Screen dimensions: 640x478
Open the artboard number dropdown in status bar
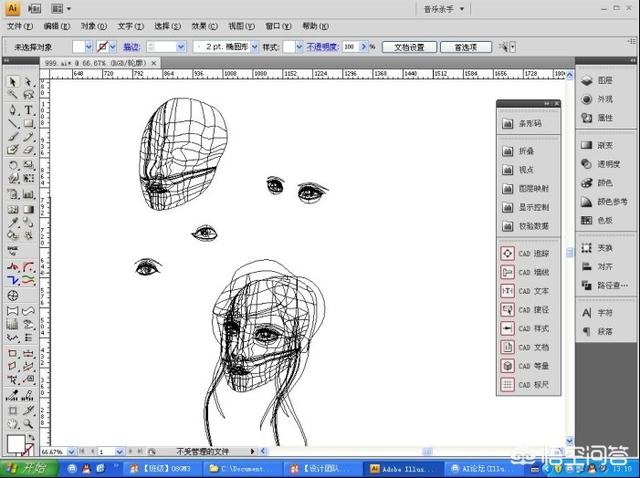(119, 451)
